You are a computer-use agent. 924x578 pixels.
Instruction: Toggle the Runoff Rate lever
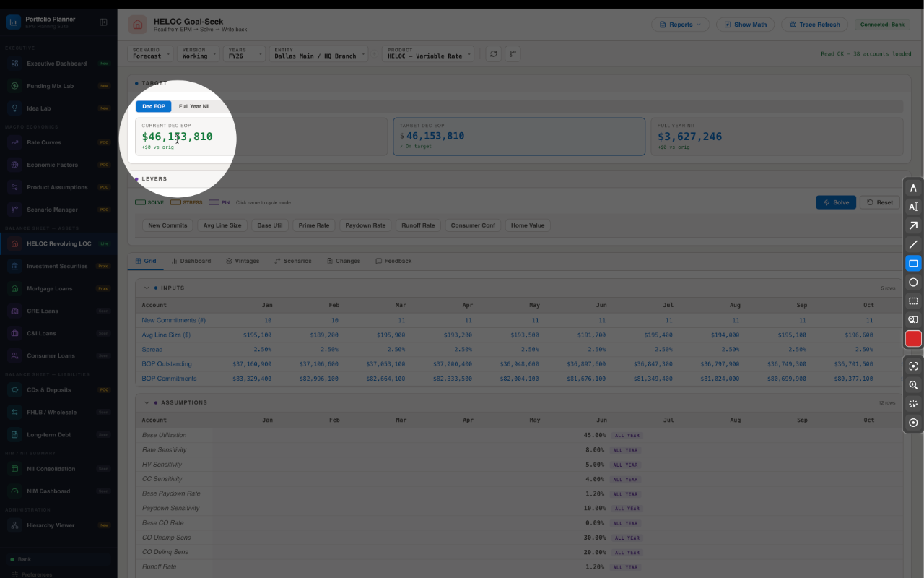419,225
